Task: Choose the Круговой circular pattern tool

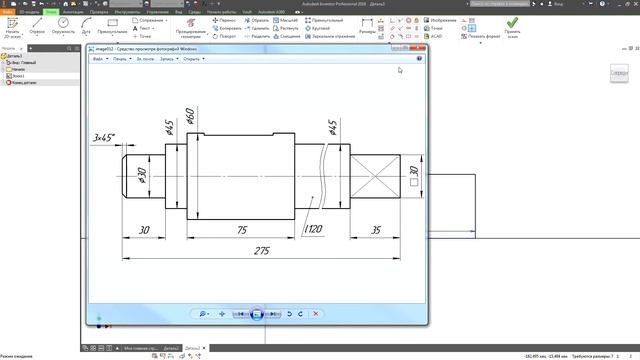Action: (x=318, y=28)
